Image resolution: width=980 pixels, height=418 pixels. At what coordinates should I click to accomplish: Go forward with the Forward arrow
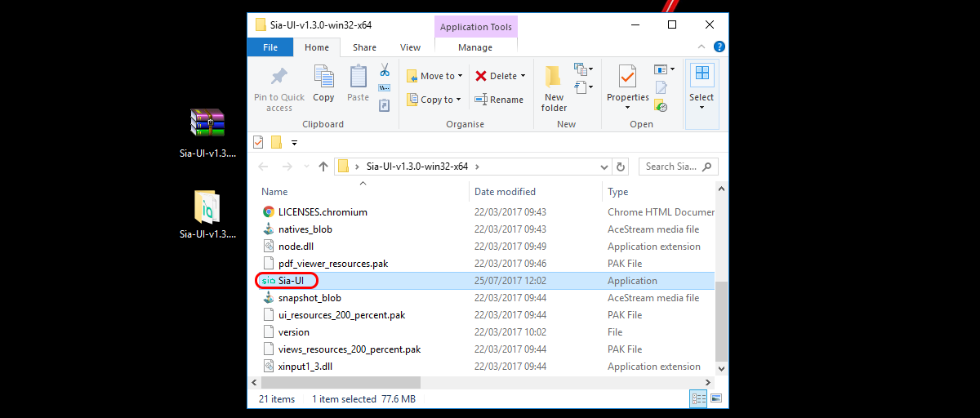pyautogui.click(x=287, y=167)
